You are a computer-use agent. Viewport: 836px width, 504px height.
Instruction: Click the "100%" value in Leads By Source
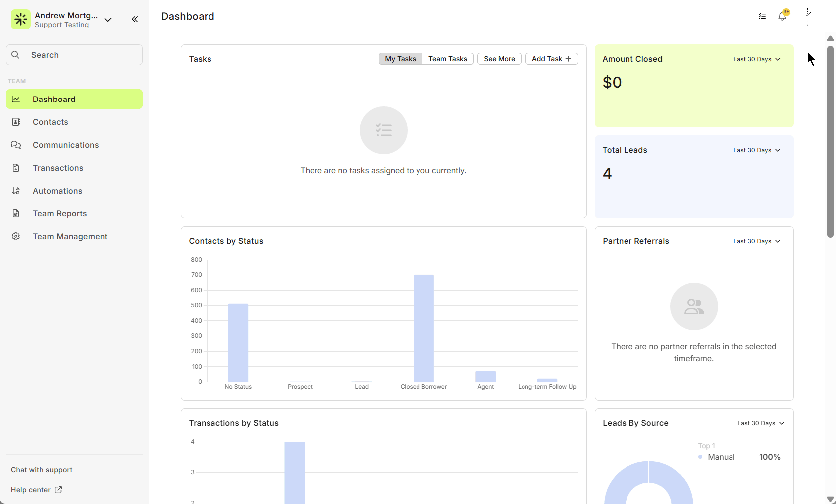click(770, 457)
